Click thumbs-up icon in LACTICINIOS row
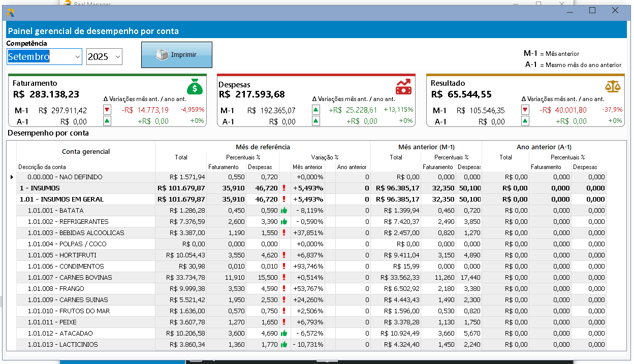 point(284,344)
